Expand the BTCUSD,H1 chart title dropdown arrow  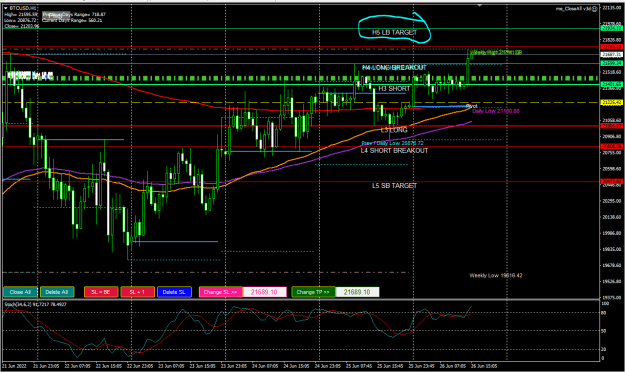pos(6,8)
